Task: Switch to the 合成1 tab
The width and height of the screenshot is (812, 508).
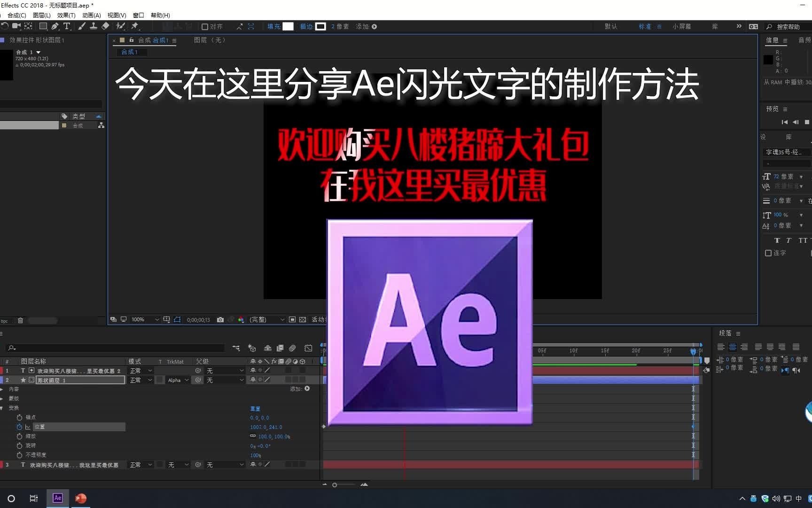Action: click(x=131, y=52)
